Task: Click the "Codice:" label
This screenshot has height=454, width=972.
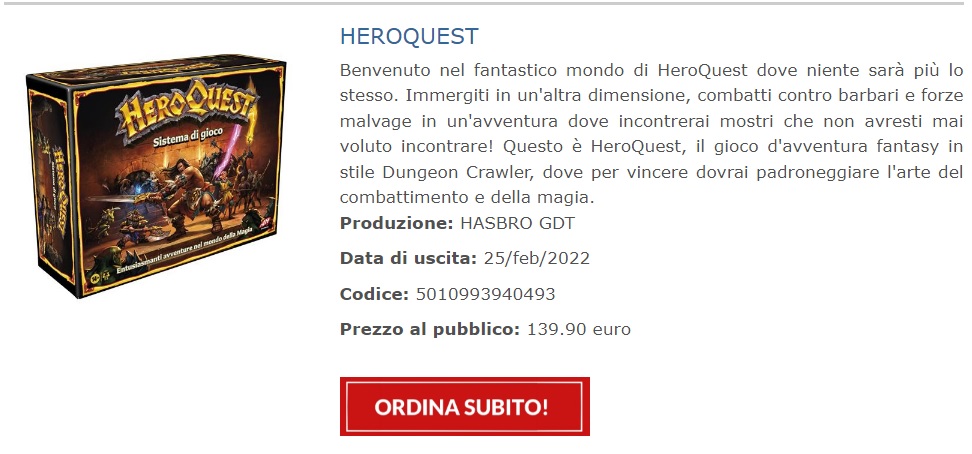Action: click(374, 294)
